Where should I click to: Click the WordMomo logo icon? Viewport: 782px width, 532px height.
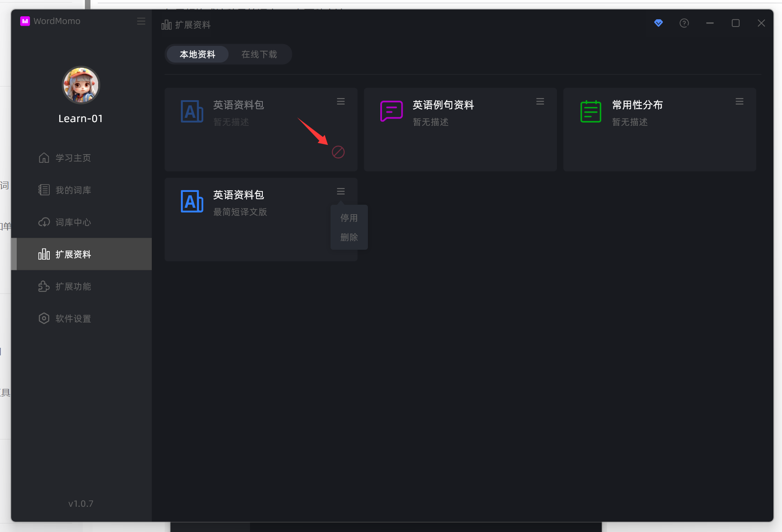(25, 21)
